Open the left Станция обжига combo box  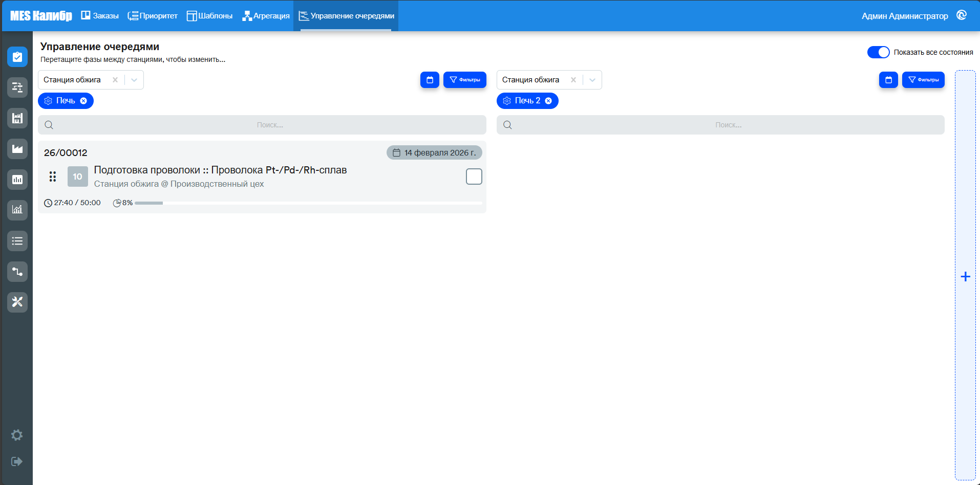pos(91,80)
